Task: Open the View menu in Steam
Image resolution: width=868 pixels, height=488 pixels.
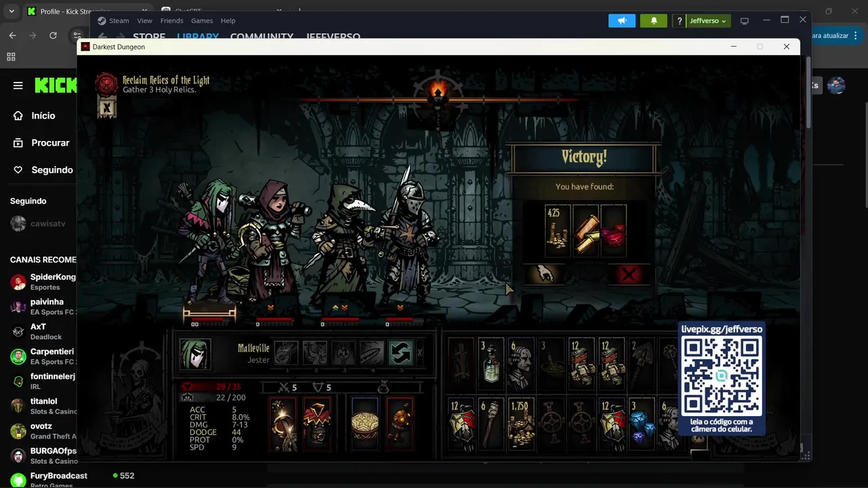Action: (144, 21)
